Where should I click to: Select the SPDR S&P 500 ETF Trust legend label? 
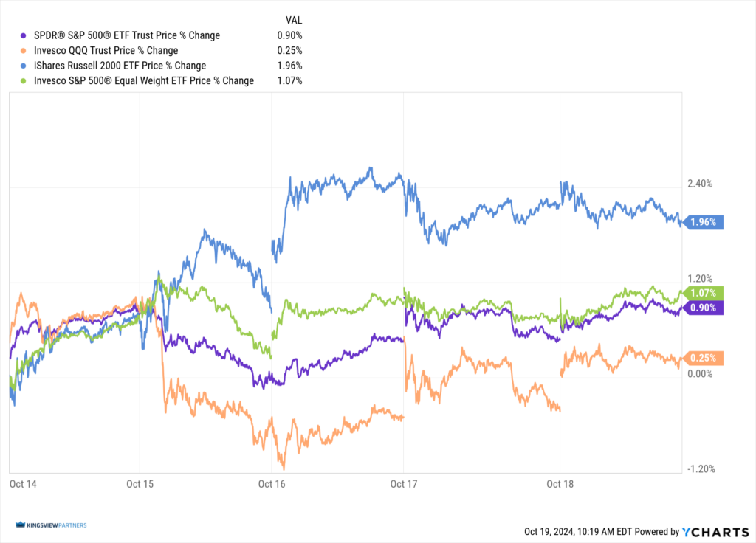[127, 35]
